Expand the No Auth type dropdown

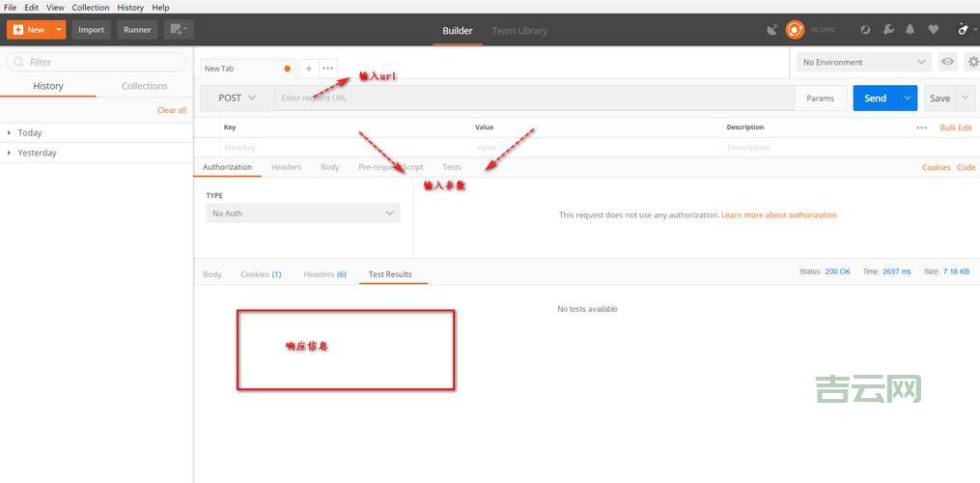point(303,213)
